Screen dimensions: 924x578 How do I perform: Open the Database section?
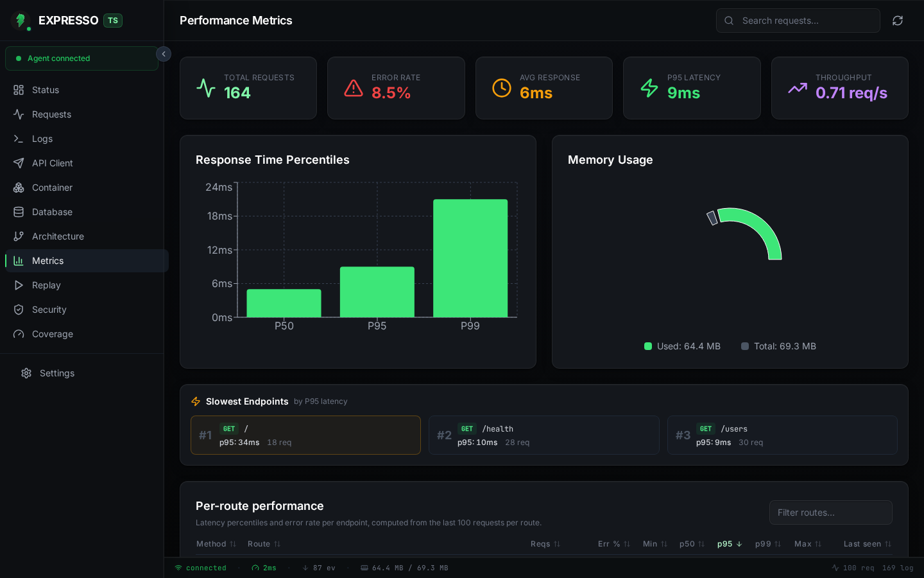[x=87, y=212]
